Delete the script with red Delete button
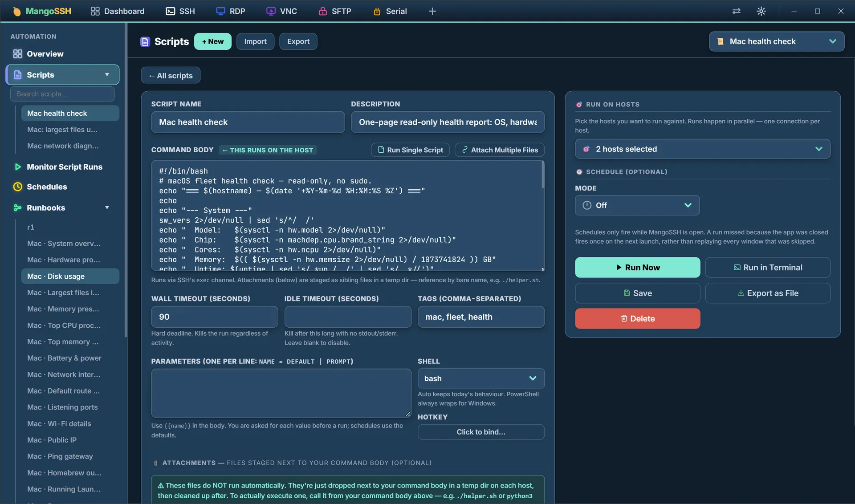The height and width of the screenshot is (504, 855). tap(637, 319)
